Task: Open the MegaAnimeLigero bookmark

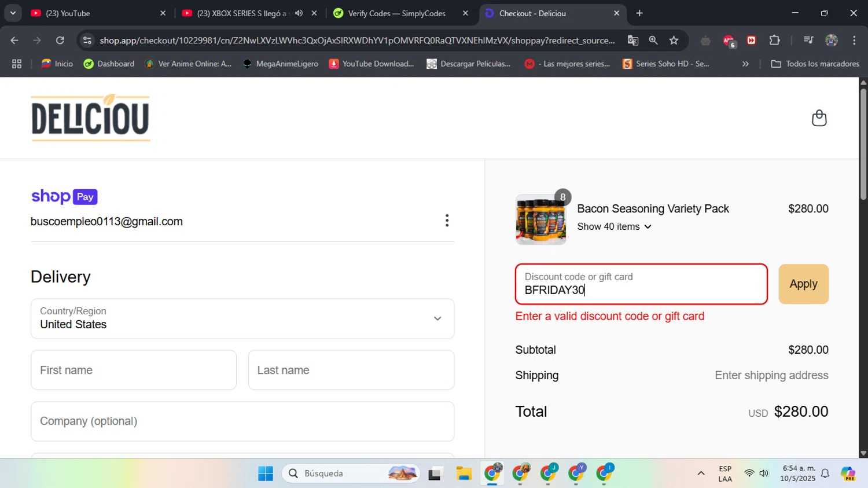Action: [x=281, y=64]
